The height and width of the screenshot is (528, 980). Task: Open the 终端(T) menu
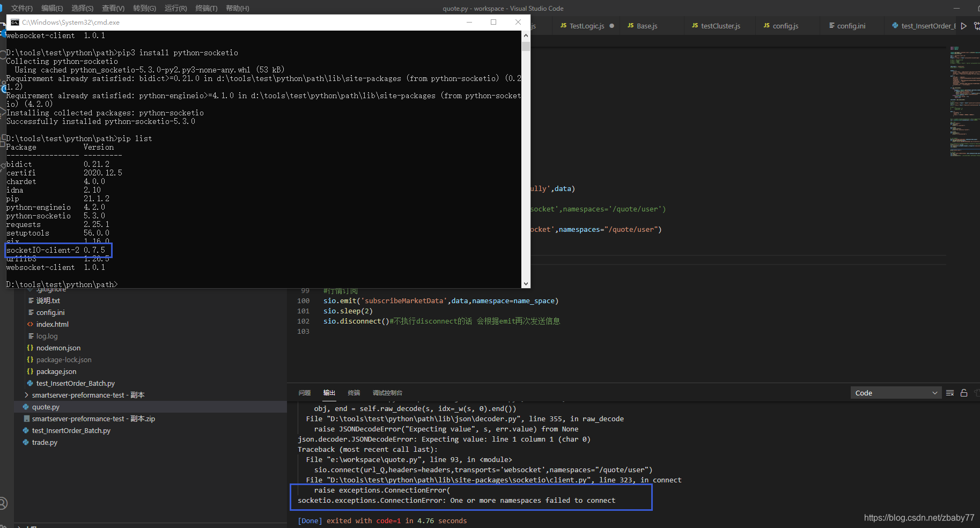tap(207, 8)
